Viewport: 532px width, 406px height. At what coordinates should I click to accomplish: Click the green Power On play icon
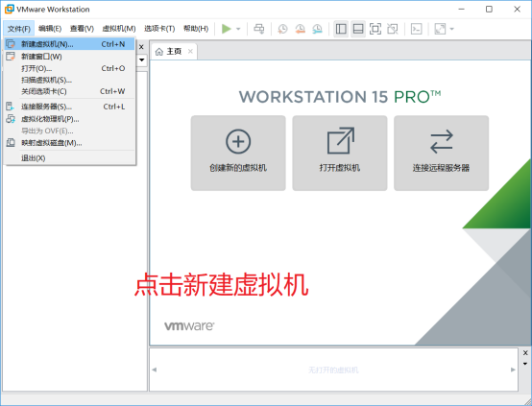pos(227,29)
